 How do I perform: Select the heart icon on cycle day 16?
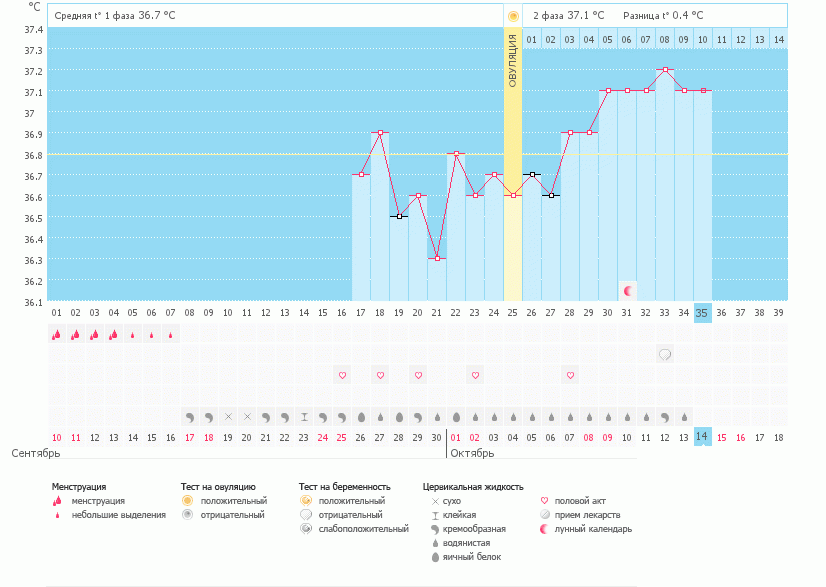coord(342,376)
